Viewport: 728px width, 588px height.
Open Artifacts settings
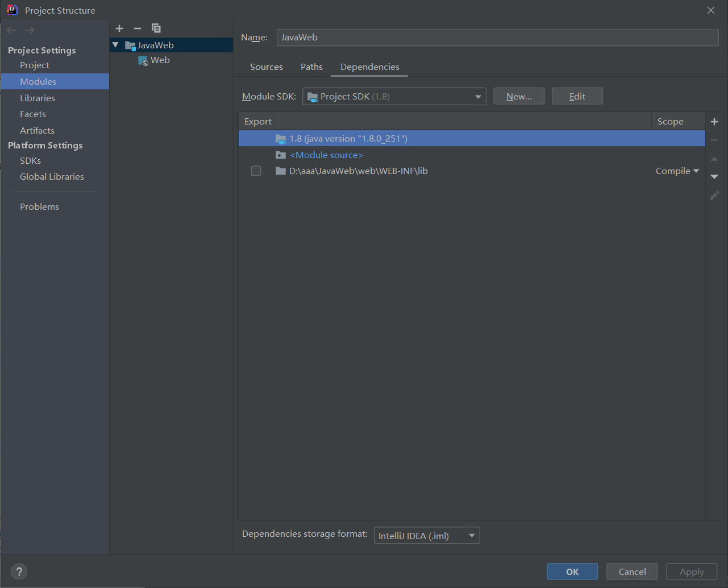[x=38, y=131]
